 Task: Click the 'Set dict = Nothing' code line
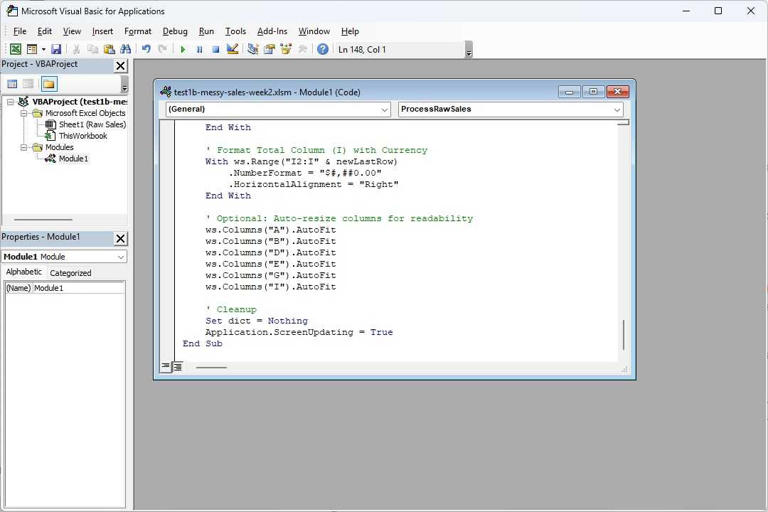point(257,321)
